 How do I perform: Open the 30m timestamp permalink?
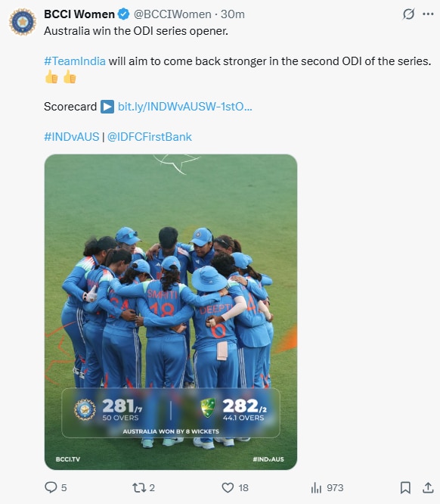tap(233, 14)
